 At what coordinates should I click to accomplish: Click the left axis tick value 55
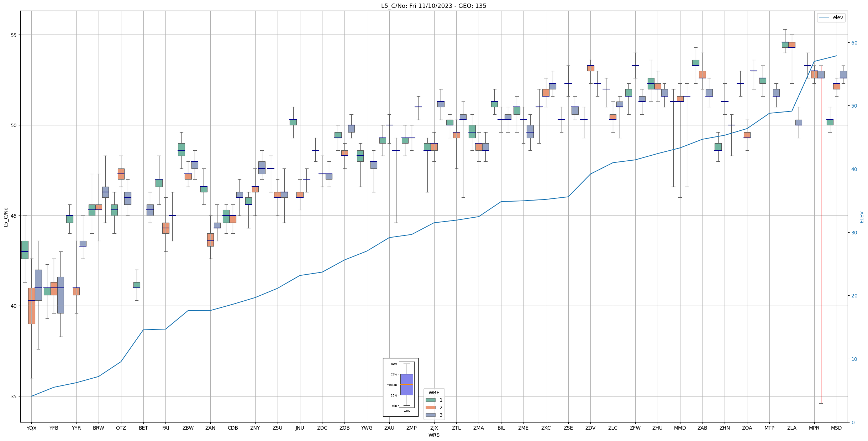click(x=14, y=35)
